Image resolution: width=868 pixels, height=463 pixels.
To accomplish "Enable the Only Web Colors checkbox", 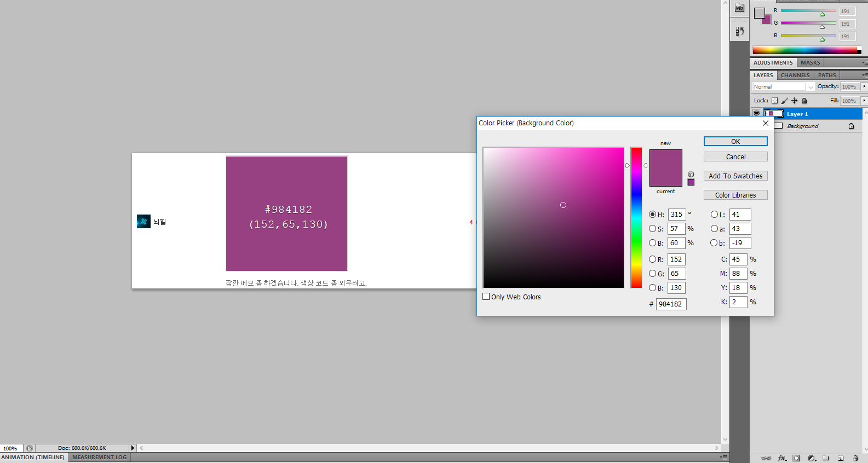I will (x=486, y=297).
